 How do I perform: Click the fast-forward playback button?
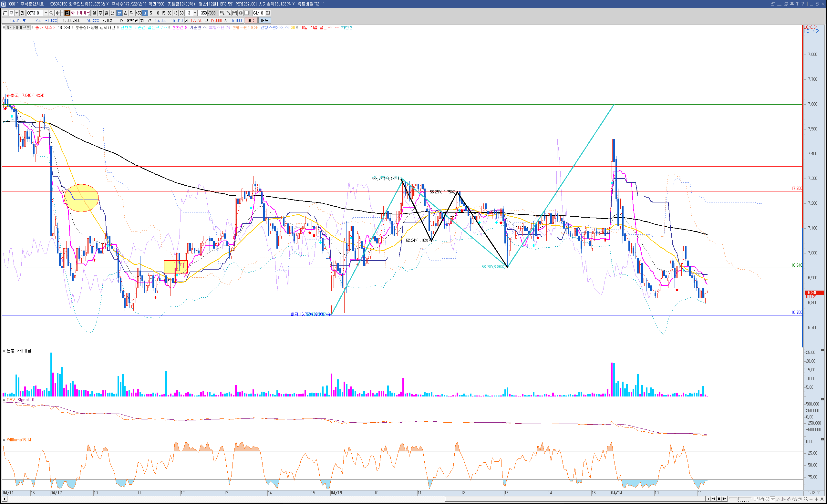click(x=725, y=499)
